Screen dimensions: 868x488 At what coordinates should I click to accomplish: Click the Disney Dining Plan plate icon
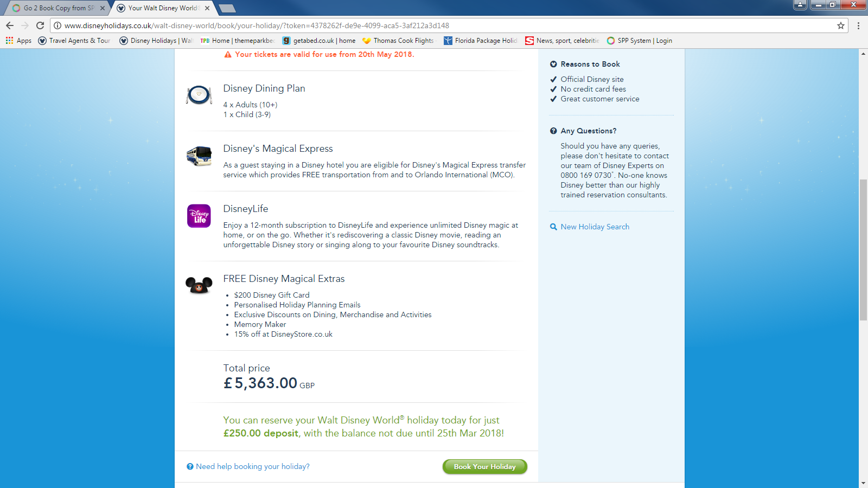199,95
